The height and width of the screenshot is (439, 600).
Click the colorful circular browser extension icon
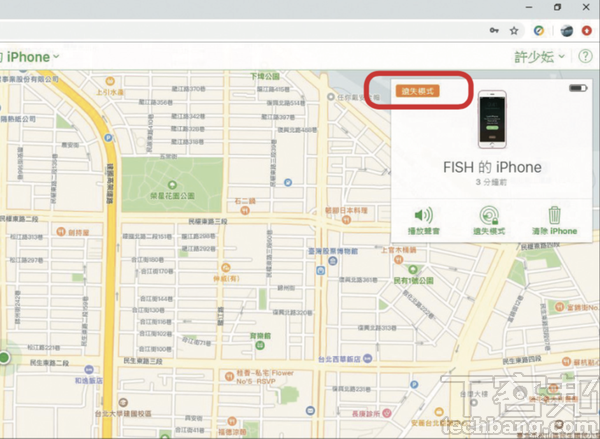click(539, 31)
